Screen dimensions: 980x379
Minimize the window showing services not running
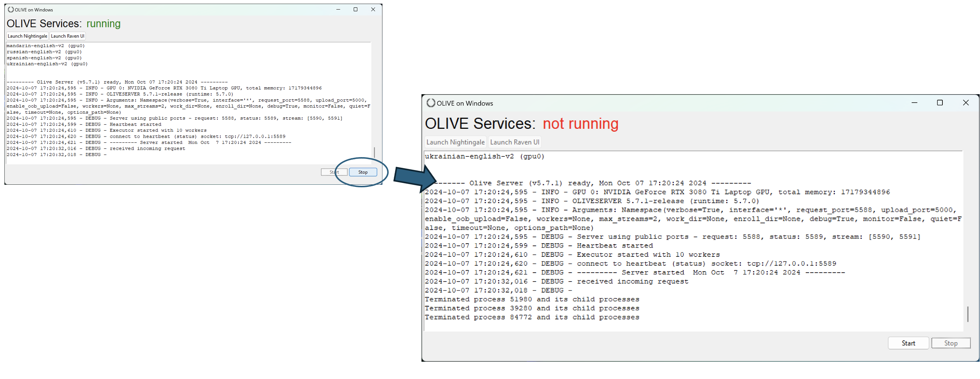[914, 103]
